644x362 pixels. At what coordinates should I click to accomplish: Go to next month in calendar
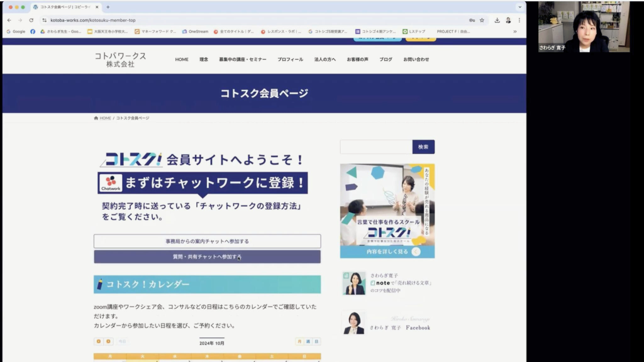click(108, 341)
